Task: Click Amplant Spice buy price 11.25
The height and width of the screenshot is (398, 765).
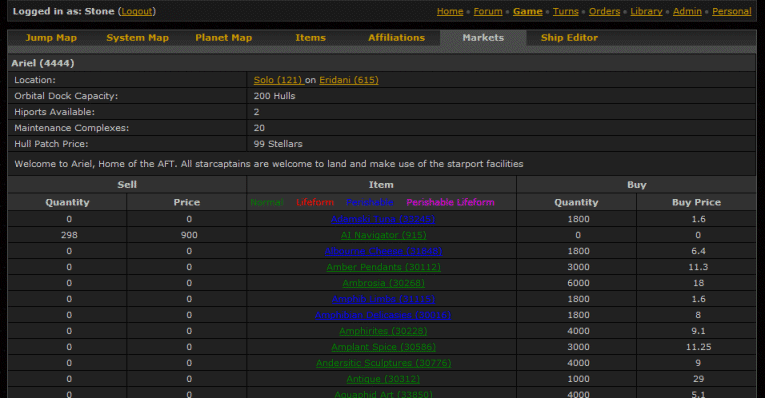Action: point(698,347)
